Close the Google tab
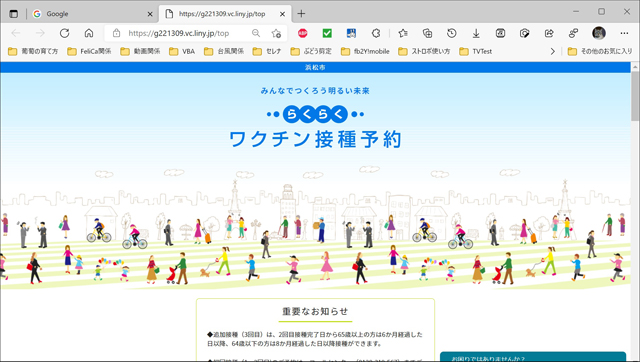 coord(150,14)
